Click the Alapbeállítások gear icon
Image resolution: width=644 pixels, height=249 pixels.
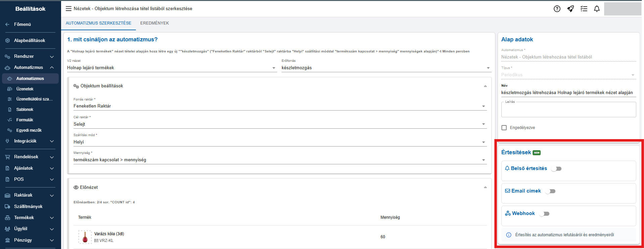tap(7, 41)
